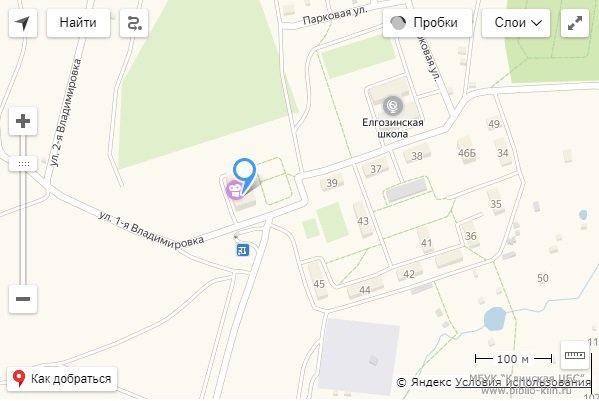Viewport: 599px width, 401px height.
Task: Select building number 43 on map
Action: point(363,221)
